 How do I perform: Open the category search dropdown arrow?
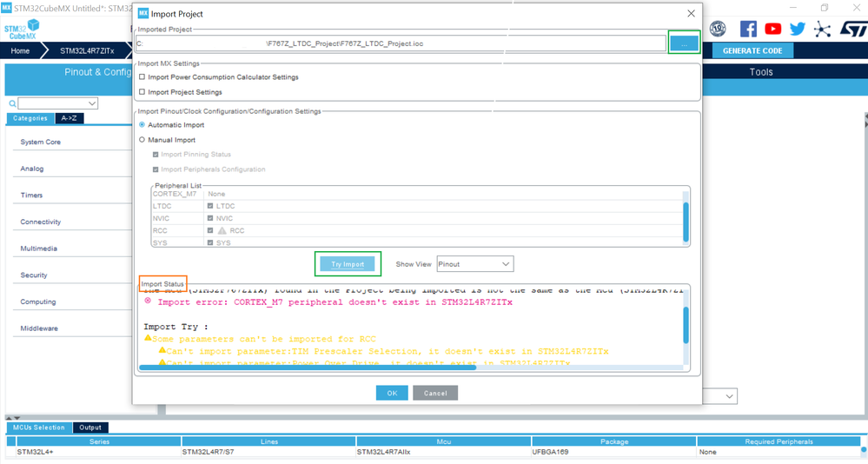click(x=92, y=103)
